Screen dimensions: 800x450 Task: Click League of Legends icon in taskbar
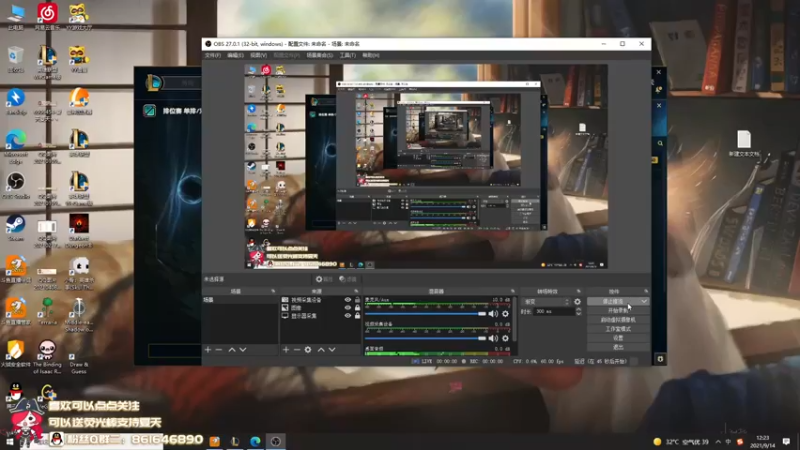pos(235,441)
